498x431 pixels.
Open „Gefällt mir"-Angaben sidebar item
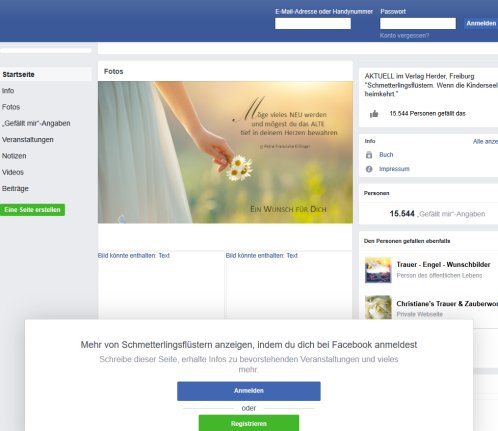point(36,123)
